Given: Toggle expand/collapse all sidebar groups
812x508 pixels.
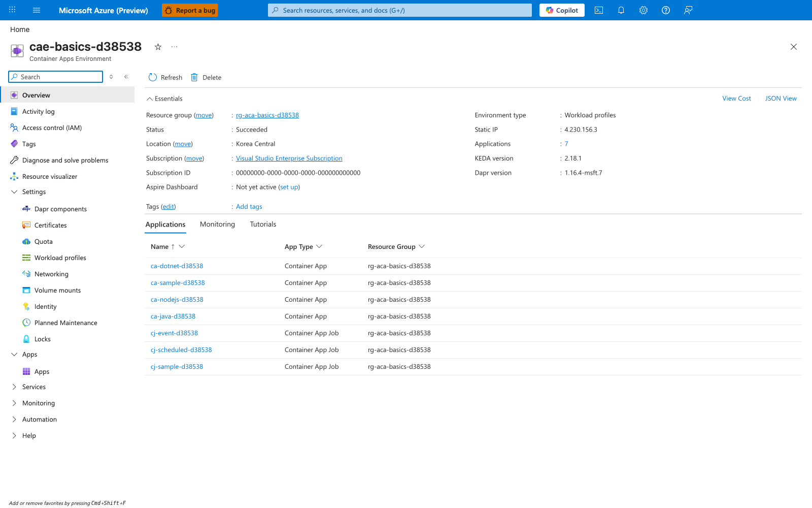Looking at the screenshot, I should pos(111,77).
